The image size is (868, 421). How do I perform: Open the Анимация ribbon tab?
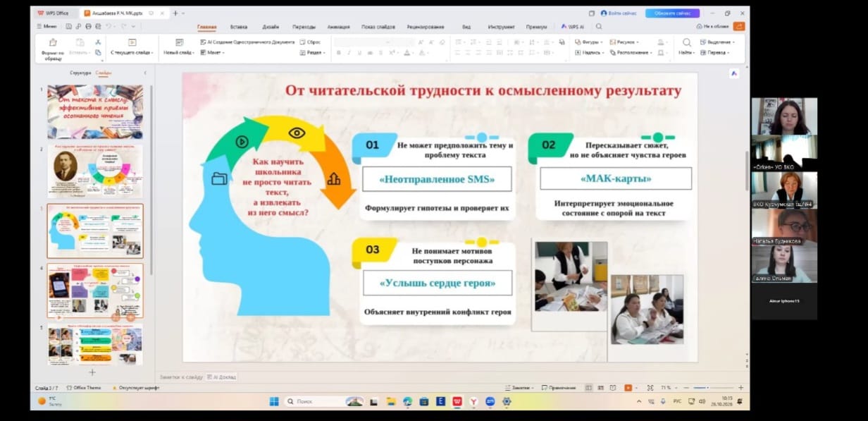[x=338, y=27]
